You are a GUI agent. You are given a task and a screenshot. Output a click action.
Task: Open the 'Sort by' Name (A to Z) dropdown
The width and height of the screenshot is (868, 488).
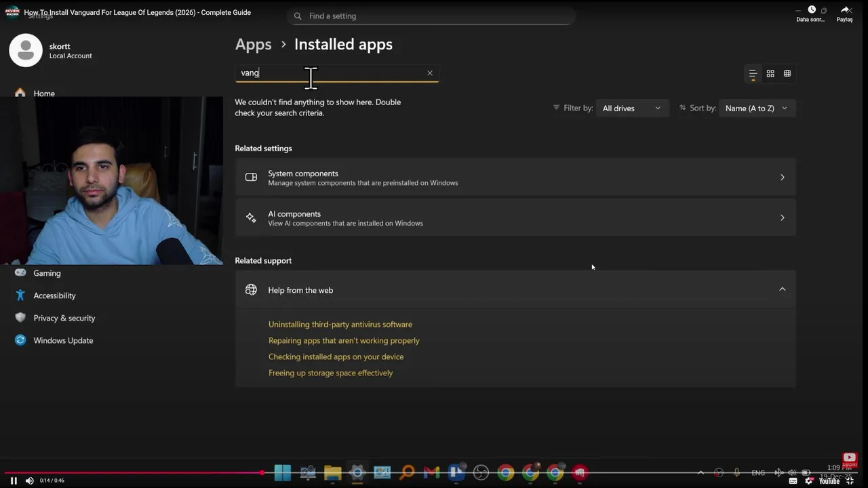(x=756, y=108)
